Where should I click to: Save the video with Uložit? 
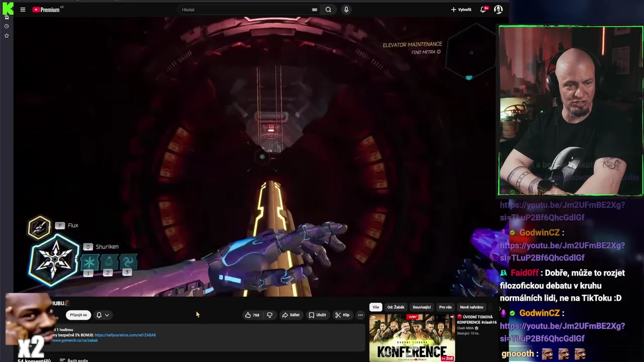317,315
